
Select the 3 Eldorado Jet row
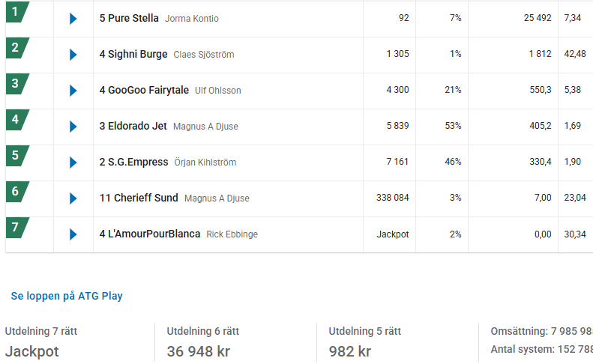[299, 127]
